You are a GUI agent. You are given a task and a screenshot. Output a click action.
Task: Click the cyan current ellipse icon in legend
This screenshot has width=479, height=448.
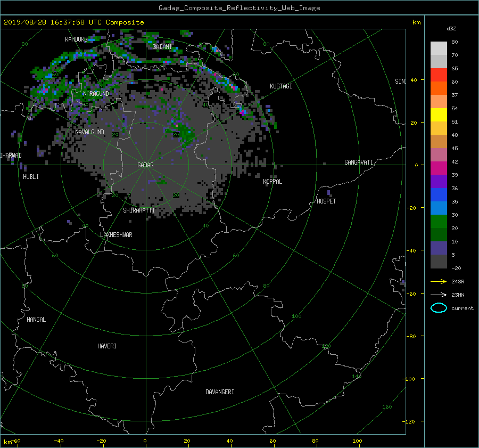pos(439,308)
